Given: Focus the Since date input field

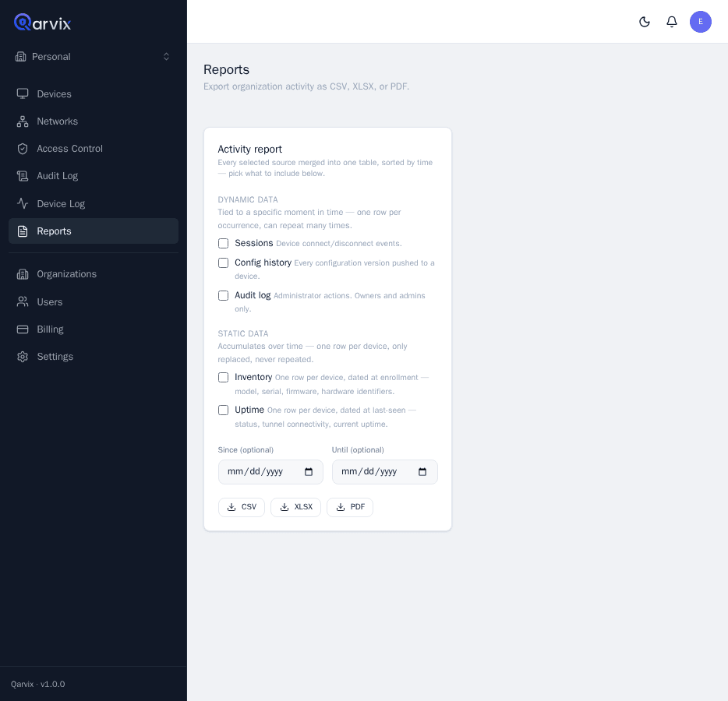Looking at the screenshot, I should point(270,472).
